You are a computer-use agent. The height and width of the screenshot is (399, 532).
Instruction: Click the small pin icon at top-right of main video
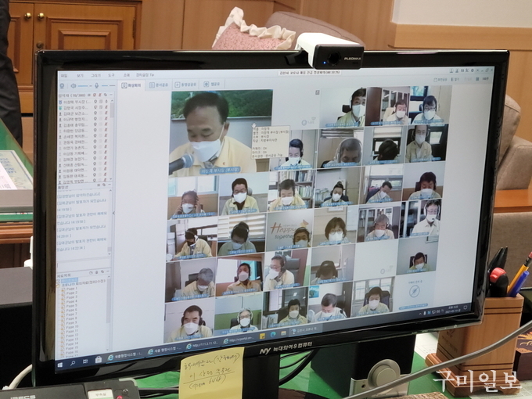[x=318, y=92]
